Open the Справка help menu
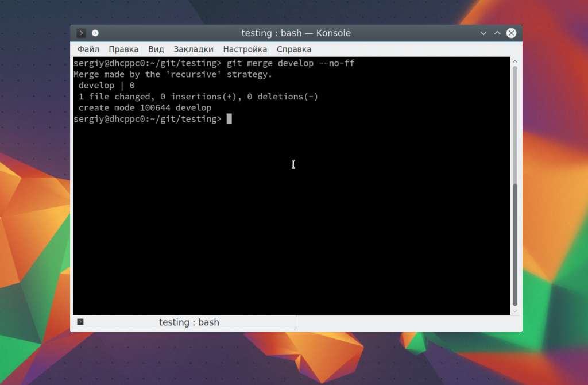Viewport: 588px width, 385px height. tap(294, 49)
